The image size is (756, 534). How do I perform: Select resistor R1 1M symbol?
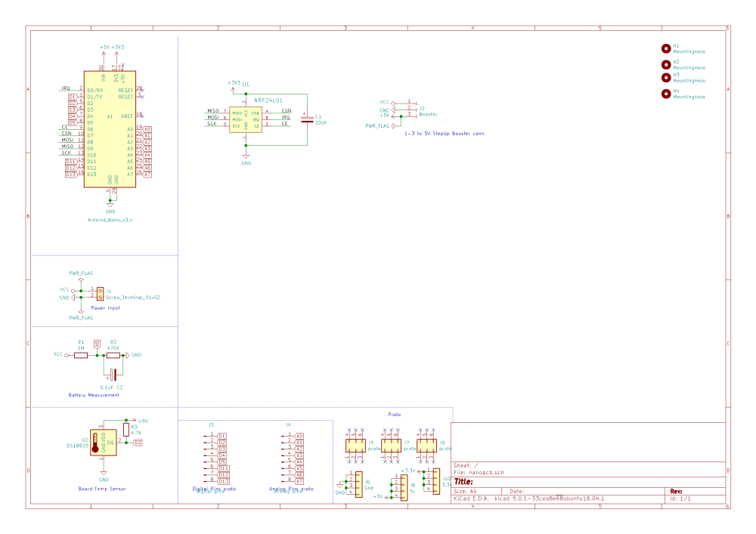point(81,355)
